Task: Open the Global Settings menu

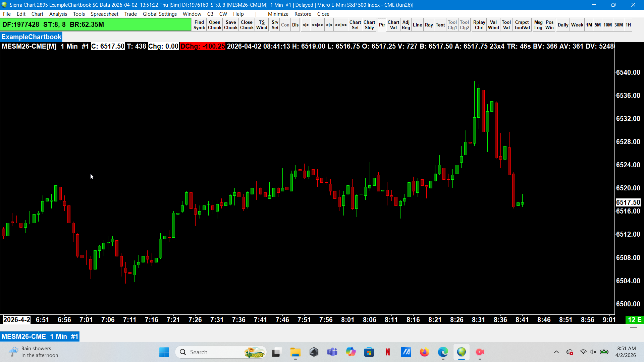Action: 160,14
